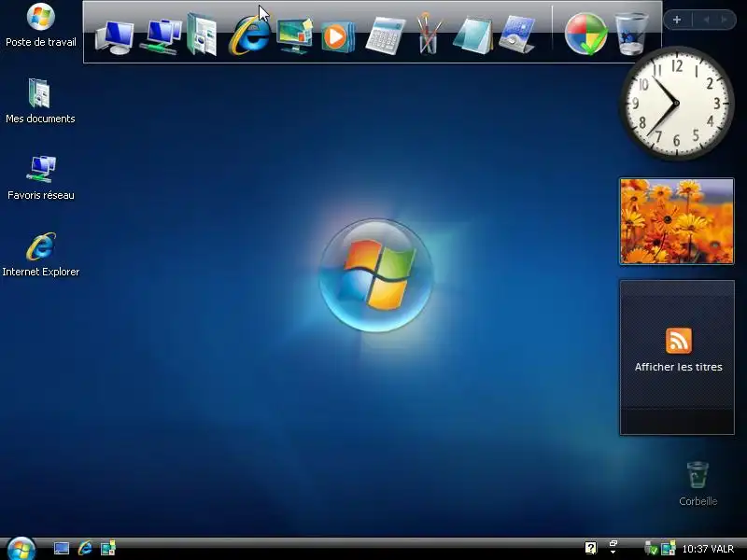This screenshot has height=560, width=747.
Task: Open display personalization icon in the dock
Action: pos(294,36)
